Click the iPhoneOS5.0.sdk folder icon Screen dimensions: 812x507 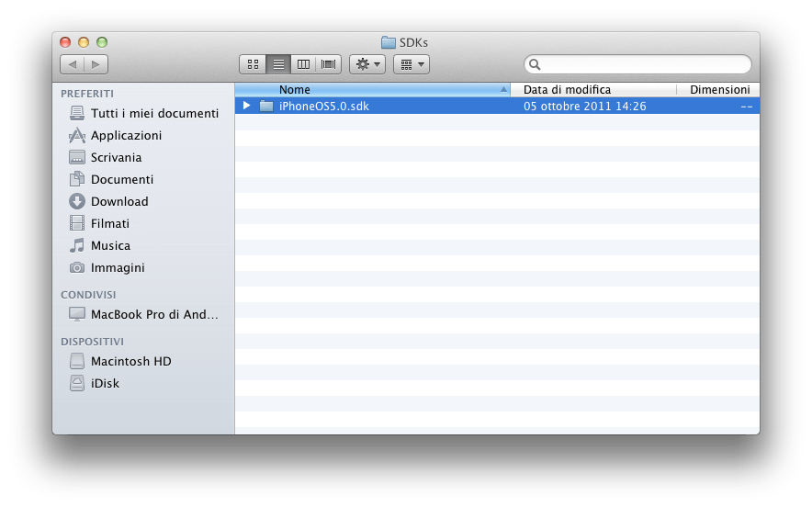point(266,106)
